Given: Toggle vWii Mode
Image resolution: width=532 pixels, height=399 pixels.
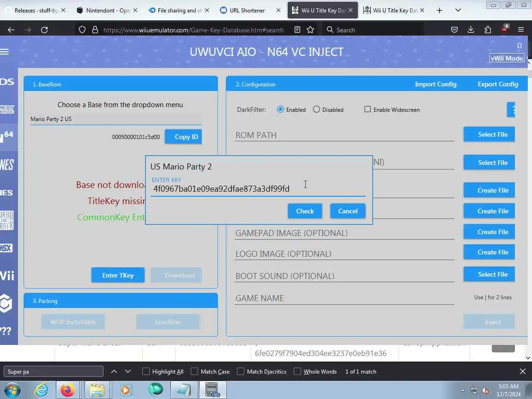Looking at the screenshot, I should 507,58.
